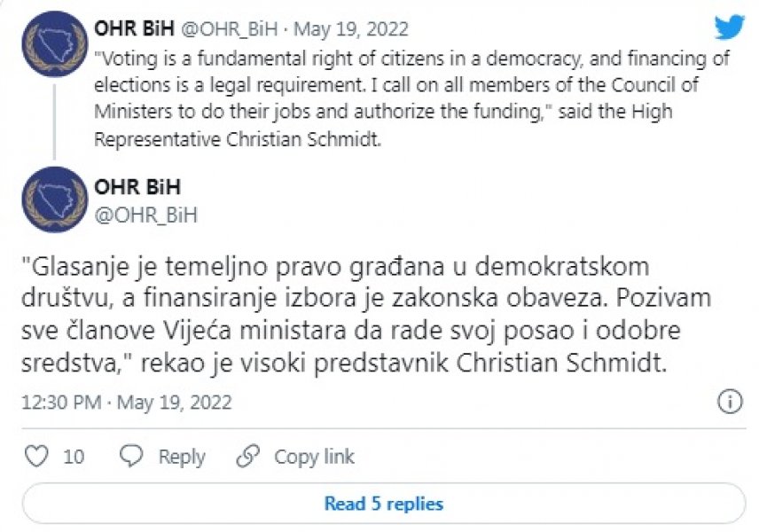Click the OHR BiH lower profile avatar
The width and height of the screenshot is (759, 532).
click(55, 197)
